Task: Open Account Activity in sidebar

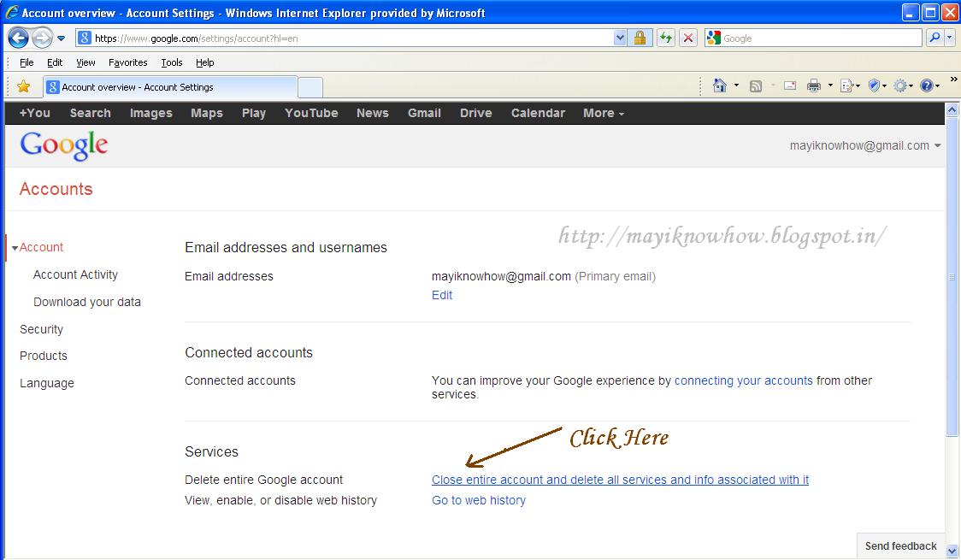Action: [75, 275]
